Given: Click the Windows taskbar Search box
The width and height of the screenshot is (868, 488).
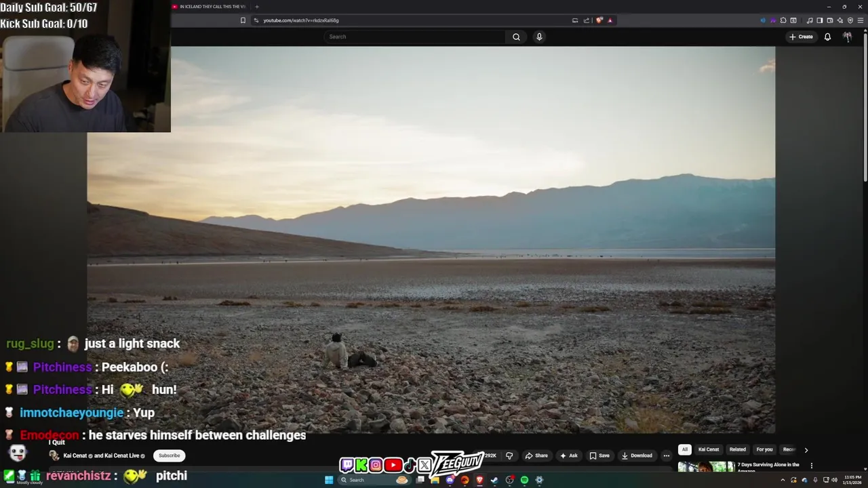Looking at the screenshot, I should click(374, 480).
